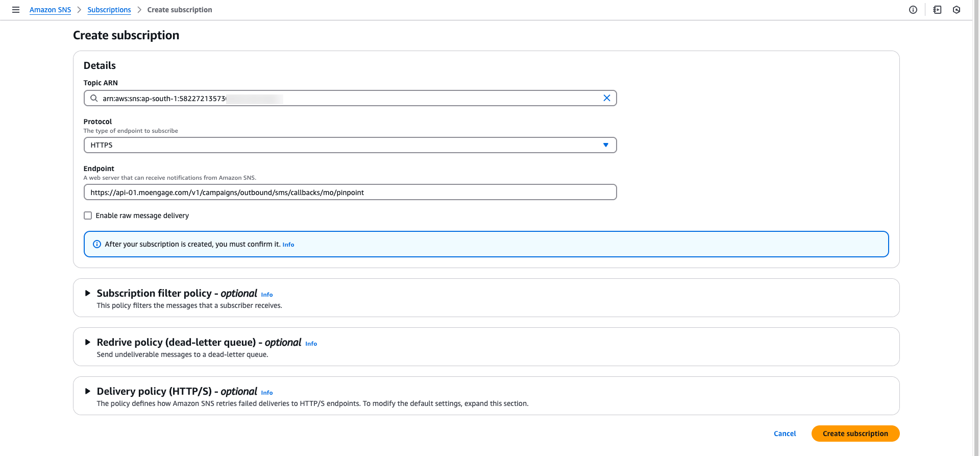The height and width of the screenshot is (456, 980).
Task: Click the Create subscription button
Action: click(x=855, y=434)
